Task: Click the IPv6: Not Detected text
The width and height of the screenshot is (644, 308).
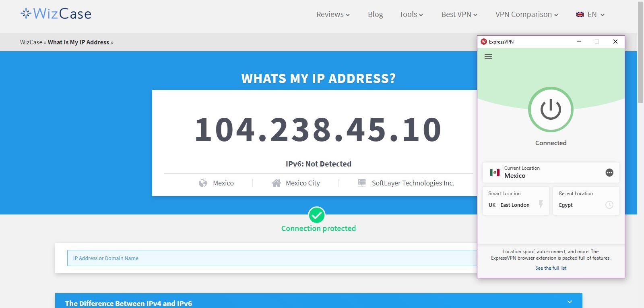Action: coord(318,164)
